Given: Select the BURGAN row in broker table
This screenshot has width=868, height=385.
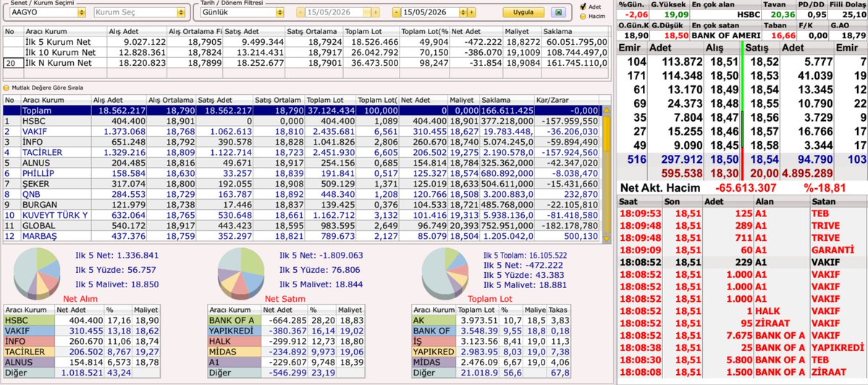Looking at the screenshot, I should pyautogui.click(x=302, y=206).
